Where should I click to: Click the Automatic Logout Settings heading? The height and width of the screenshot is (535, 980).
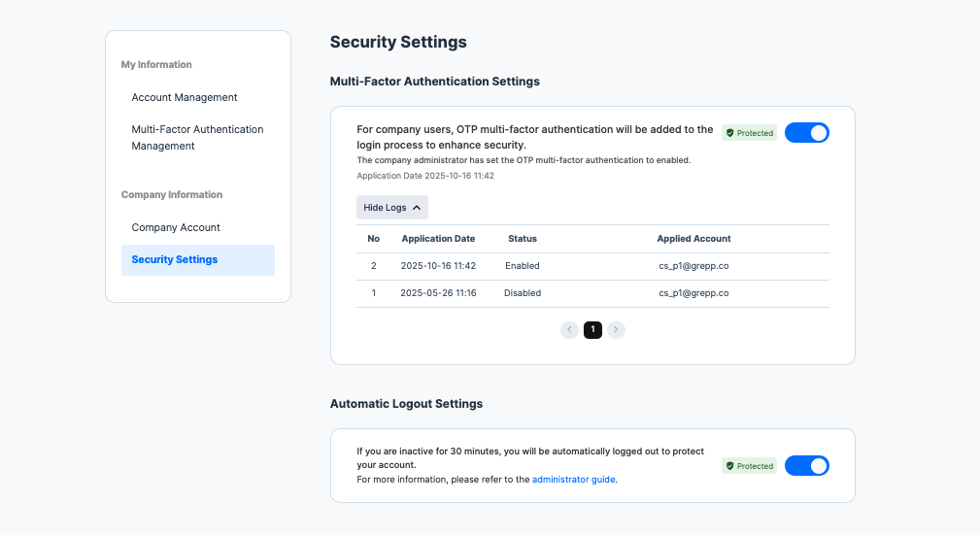point(406,404)
